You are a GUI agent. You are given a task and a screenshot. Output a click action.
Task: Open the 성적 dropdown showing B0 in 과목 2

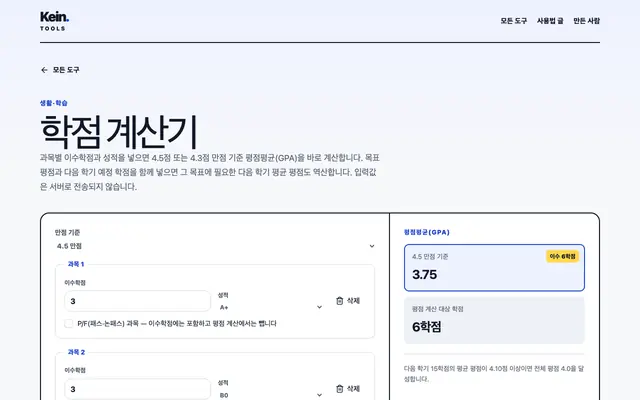pos(270,395)
